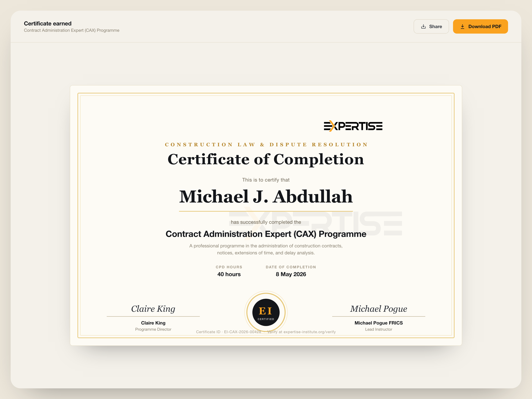532x399 pixels.
Task: Click the '40 hours' value
Action: click(229, 274)
